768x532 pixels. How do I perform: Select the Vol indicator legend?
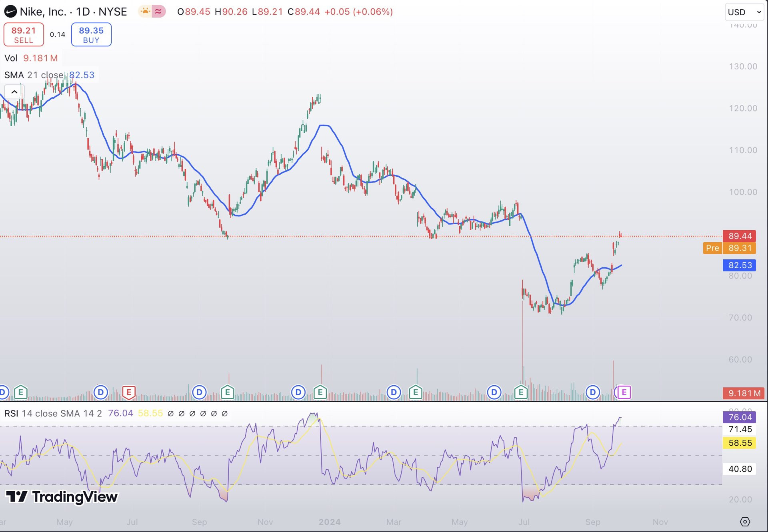tap(31, 58)
